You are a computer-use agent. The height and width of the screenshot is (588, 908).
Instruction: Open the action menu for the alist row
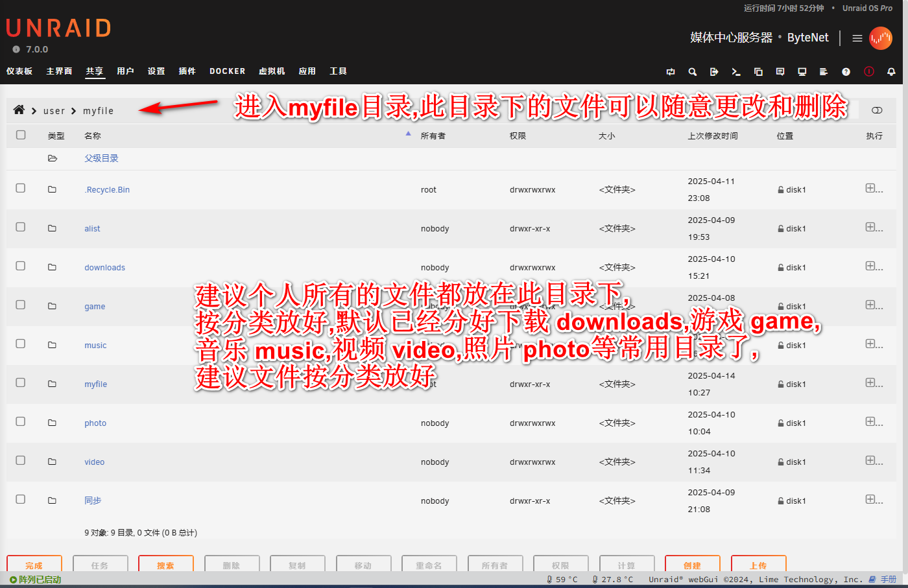click(873, 228)
